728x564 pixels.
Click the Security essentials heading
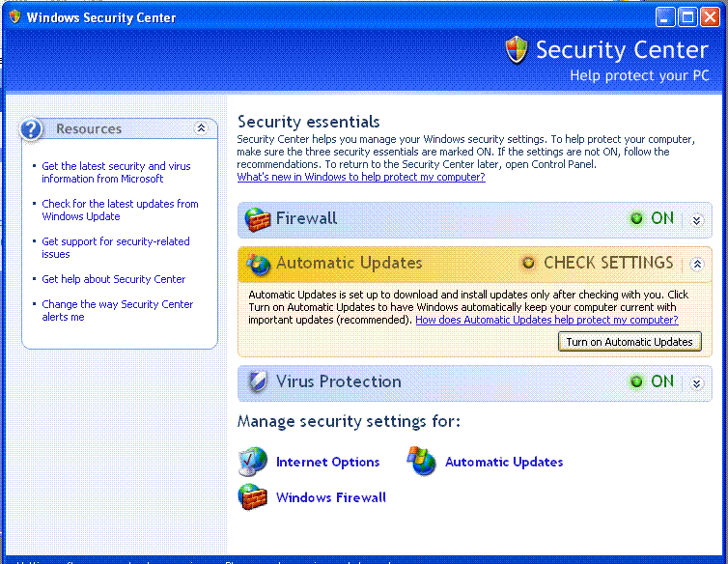coord(308,123)
